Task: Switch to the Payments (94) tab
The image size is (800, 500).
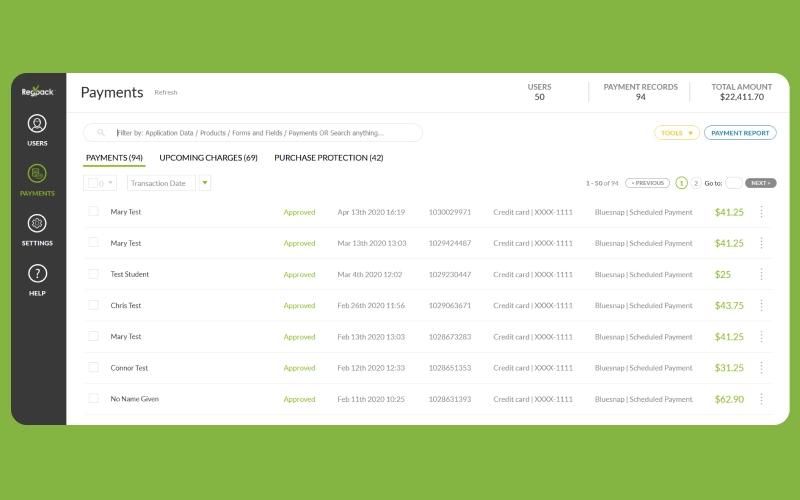Action: coord(114,158)
